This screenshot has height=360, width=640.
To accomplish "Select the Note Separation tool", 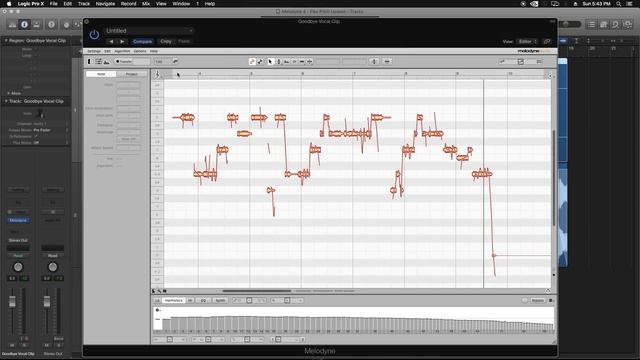I will [310, 62].
